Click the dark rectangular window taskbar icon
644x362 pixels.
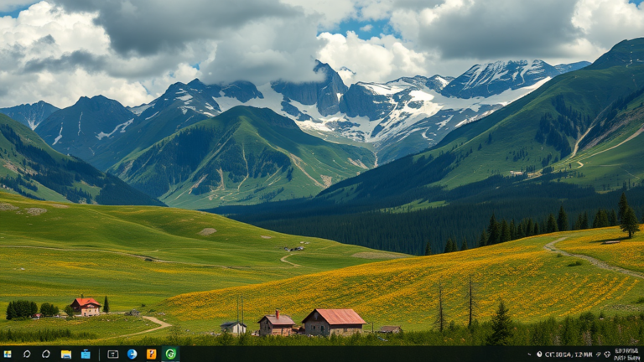tap(113, 354)
